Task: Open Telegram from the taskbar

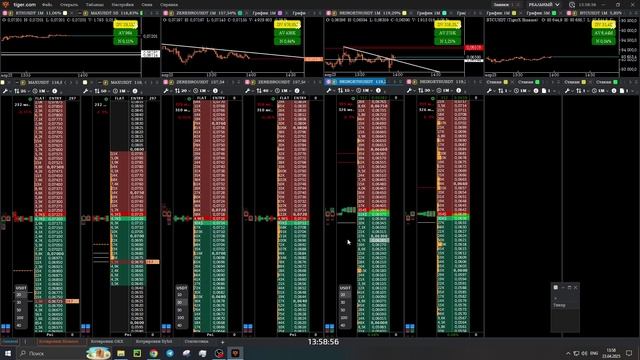Action: click(170, 353)
